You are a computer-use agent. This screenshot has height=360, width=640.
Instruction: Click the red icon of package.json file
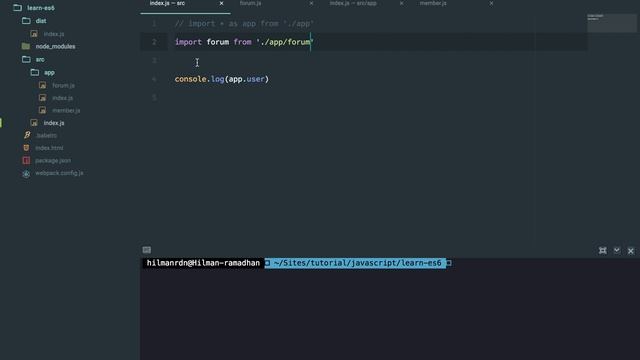click(x=26, y=160)
